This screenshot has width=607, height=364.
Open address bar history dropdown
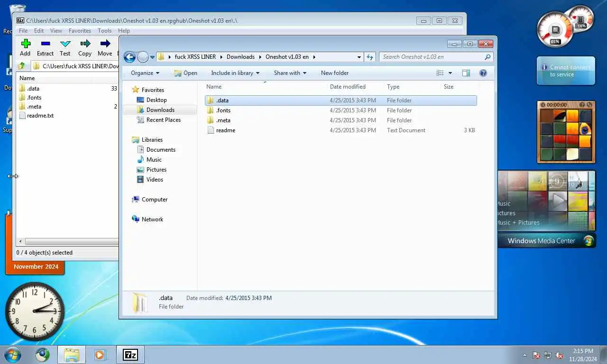pos(359,57)
